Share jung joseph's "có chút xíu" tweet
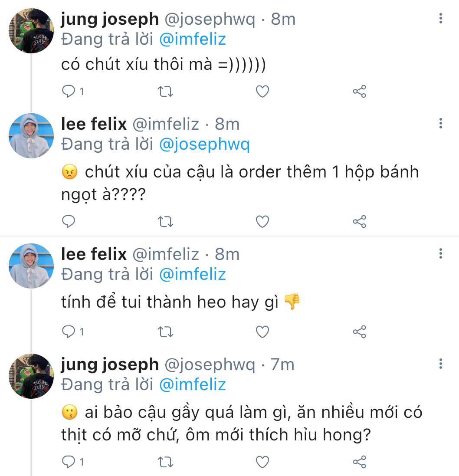459x476 pixels. click(x=359, y=92)
